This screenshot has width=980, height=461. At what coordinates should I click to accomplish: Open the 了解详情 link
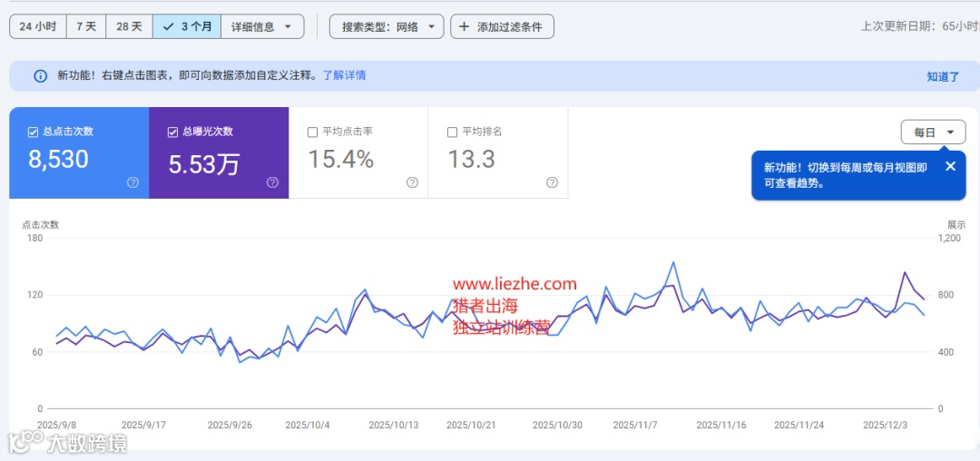click(x=344, y=75)
